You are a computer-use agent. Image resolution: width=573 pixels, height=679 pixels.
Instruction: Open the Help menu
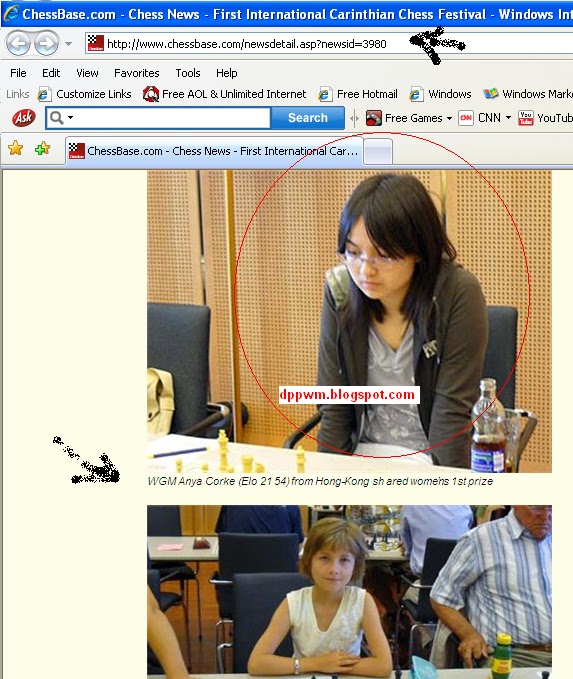pyautogui.click(x=227, y=73)
